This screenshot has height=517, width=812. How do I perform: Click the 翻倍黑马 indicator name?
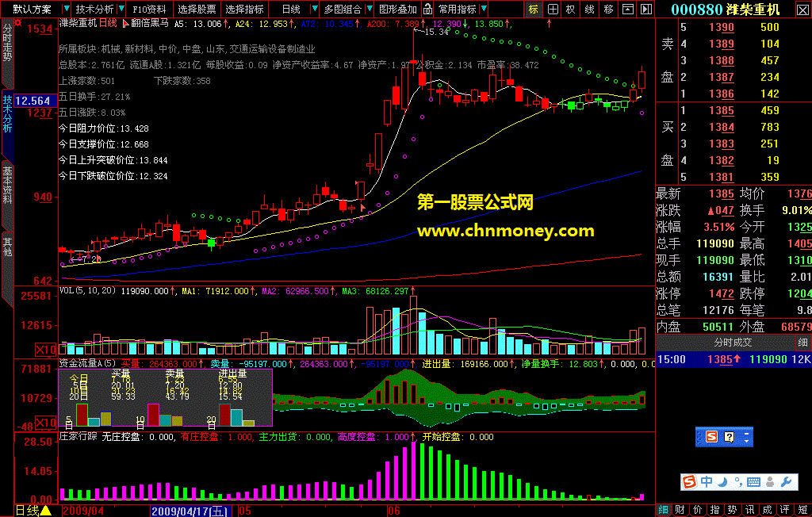(x=149, y=23)
